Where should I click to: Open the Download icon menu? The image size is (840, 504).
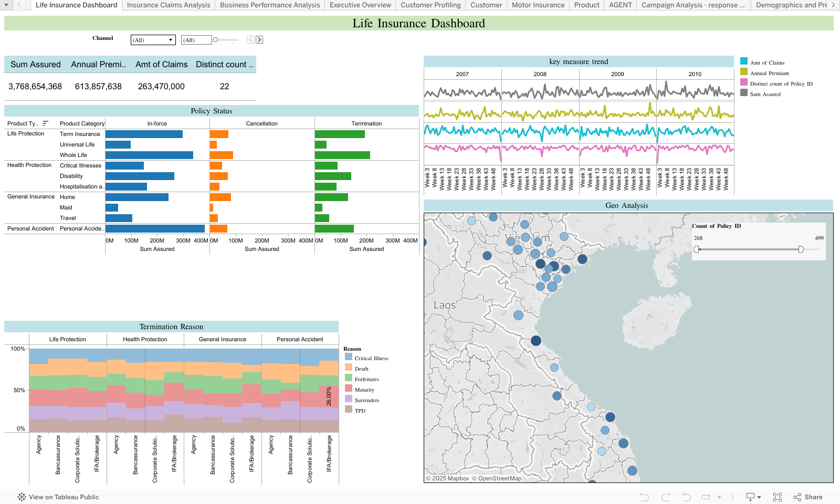753,497
